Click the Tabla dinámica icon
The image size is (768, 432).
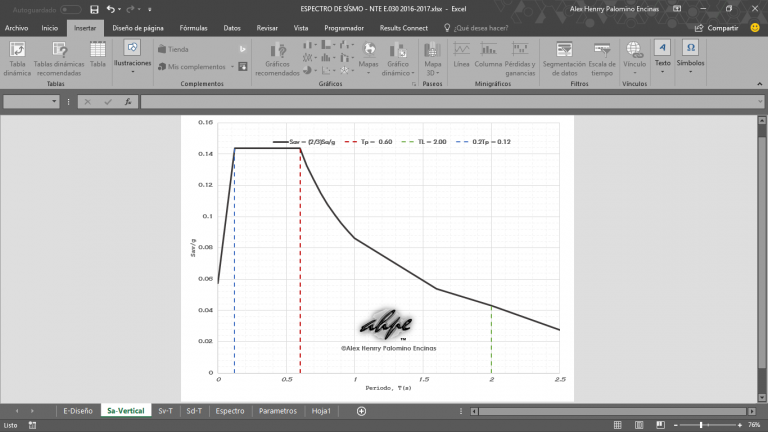pyautogui.click(x=18, y=56)
